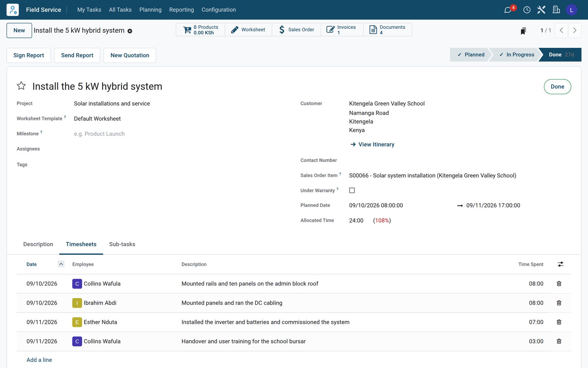Delete the Handover and user training line
Screen dimensions: 588x368
tap(559, 341)
